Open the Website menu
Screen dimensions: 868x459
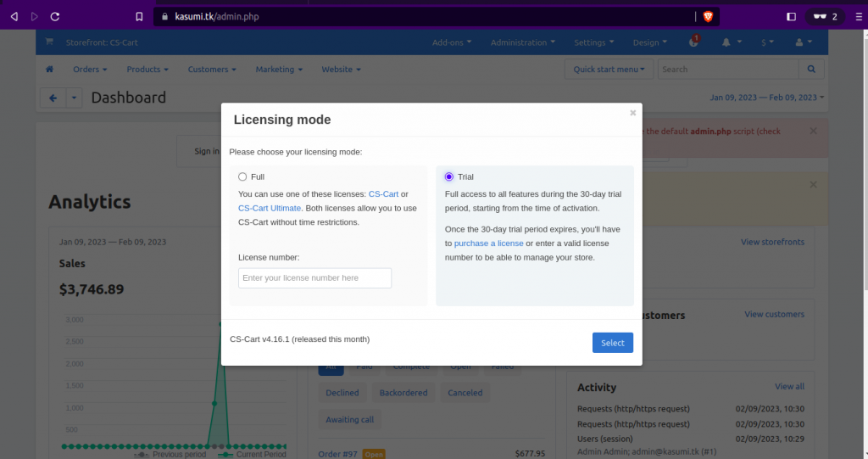click(341, 70)
